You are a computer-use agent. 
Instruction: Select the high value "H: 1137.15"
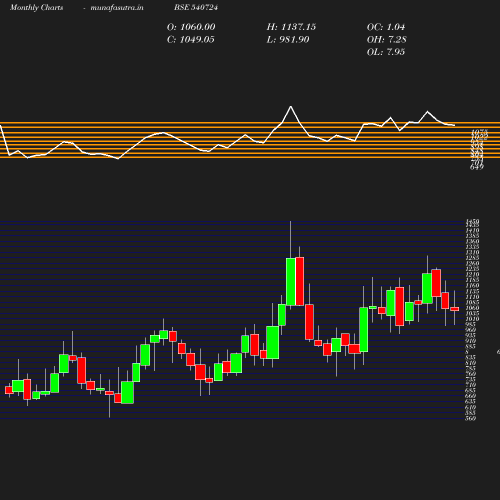point(291,27)
